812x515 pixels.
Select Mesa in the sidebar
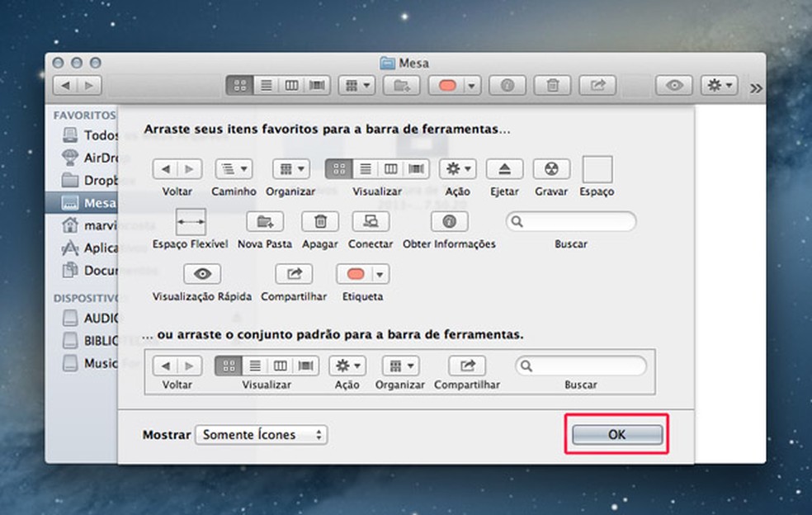pyautogui.click(x=82, y=202)
